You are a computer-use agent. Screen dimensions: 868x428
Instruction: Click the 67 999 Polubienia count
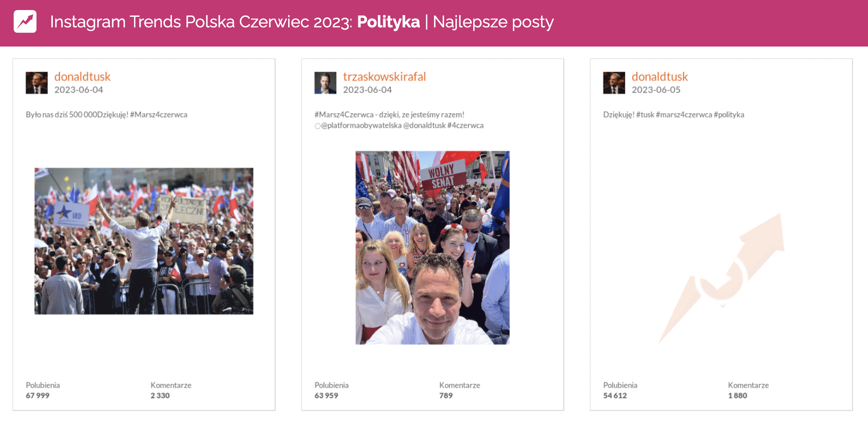click(37, 396)
